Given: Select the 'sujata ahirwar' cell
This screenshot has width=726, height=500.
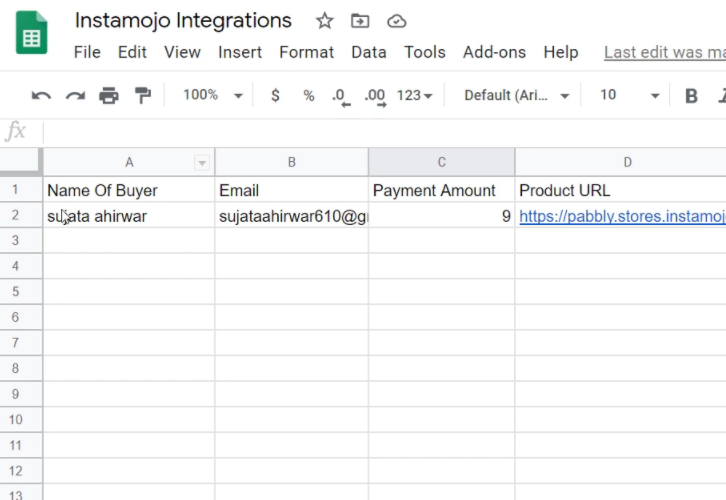Looking at the screenshot, I should click(x=129, y=215).
